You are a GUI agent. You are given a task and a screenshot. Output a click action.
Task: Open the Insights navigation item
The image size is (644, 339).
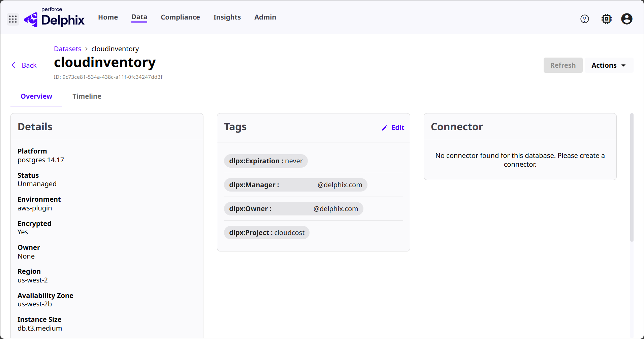(x=227, y=17)
